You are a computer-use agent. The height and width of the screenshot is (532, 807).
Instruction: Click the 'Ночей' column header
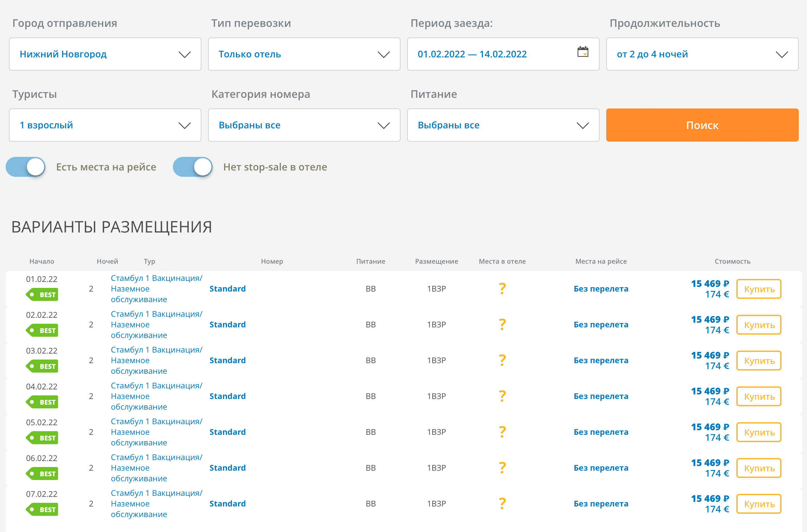[107, 261]
